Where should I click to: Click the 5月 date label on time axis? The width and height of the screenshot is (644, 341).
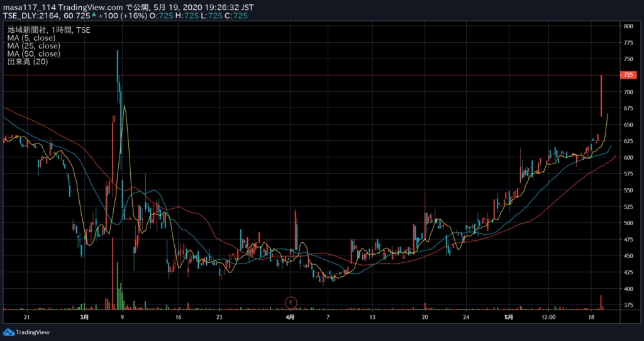[x=508, y=316]
